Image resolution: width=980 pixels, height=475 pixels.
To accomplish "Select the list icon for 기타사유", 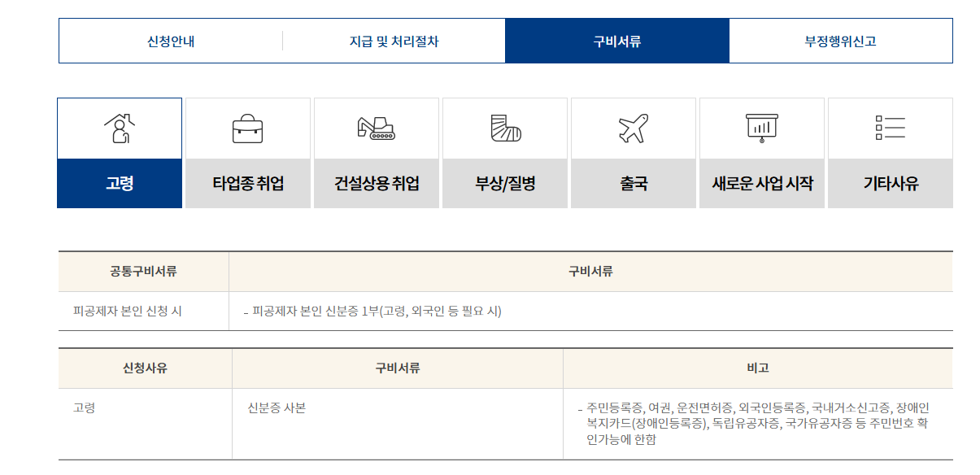I will 890,128.
